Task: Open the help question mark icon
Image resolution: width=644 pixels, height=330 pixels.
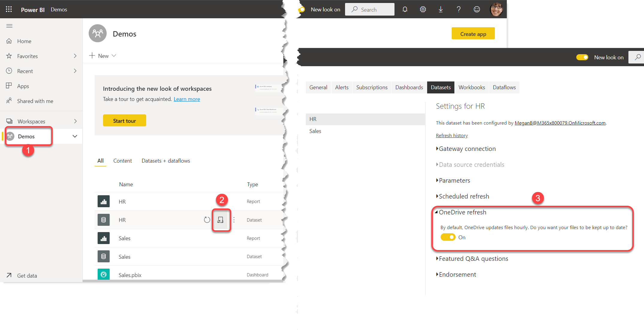Action: (x=459, y=9)
